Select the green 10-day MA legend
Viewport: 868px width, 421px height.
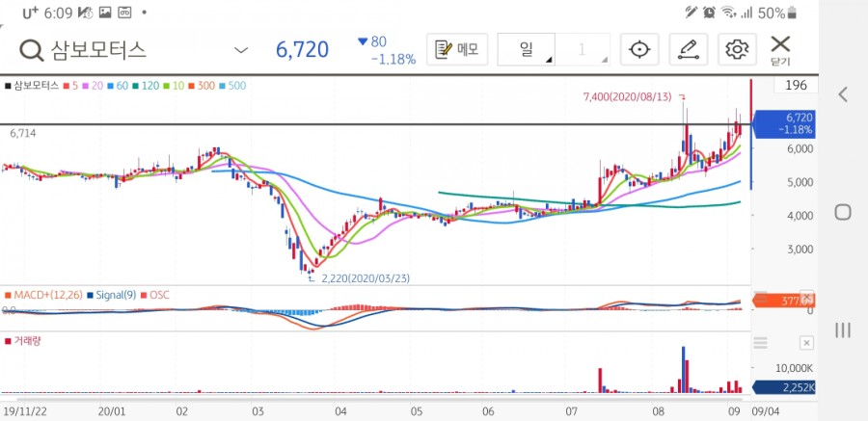(173, 86)
